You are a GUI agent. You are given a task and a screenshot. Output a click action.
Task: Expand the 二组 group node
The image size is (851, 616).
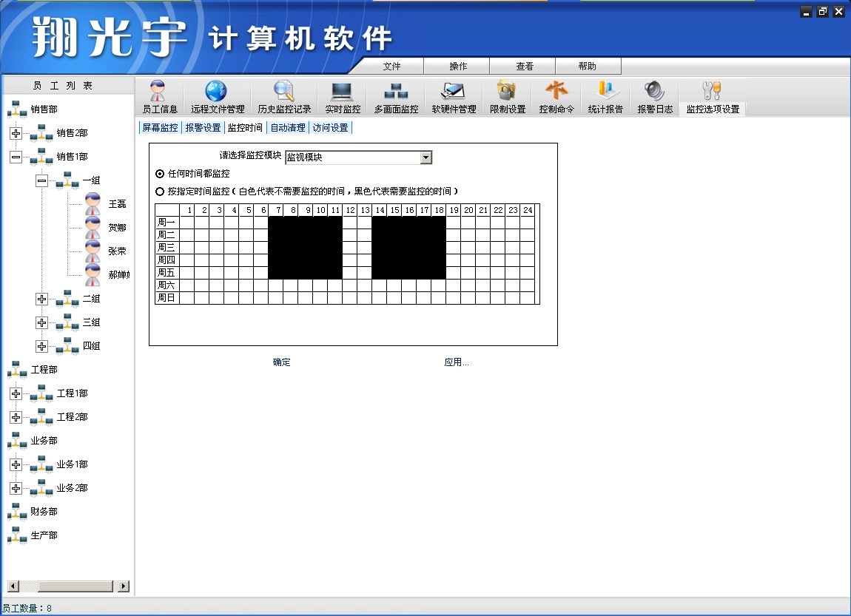(41, 299)
